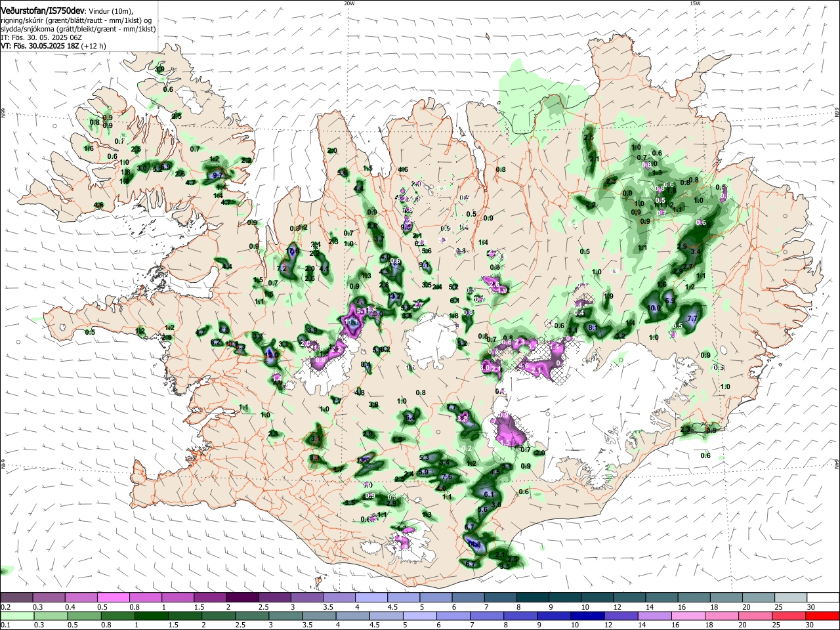
Task: Click the 10.0 precipitation value in east Iceland
Action: click(654, 308)
